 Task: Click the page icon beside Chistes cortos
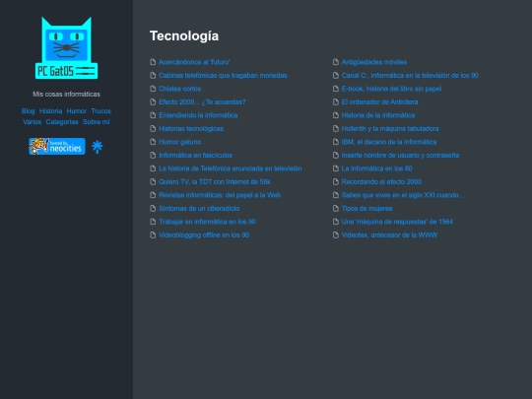click(x=153, y=89)
